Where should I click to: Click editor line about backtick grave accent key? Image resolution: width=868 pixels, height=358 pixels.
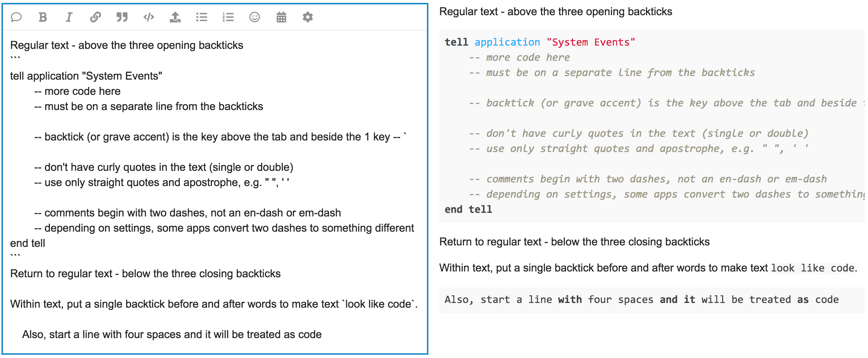(x=221, y=137)
